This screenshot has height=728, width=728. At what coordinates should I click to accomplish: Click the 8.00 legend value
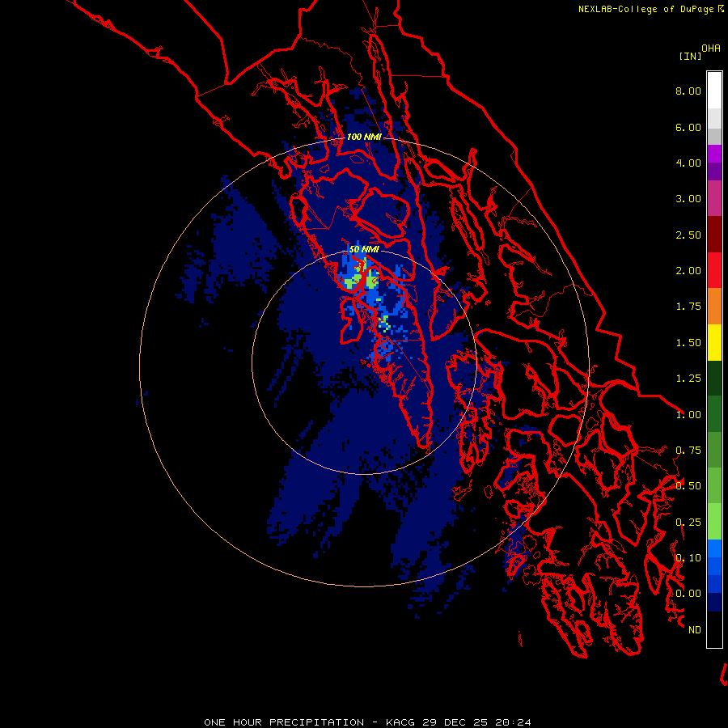[688, 91]
